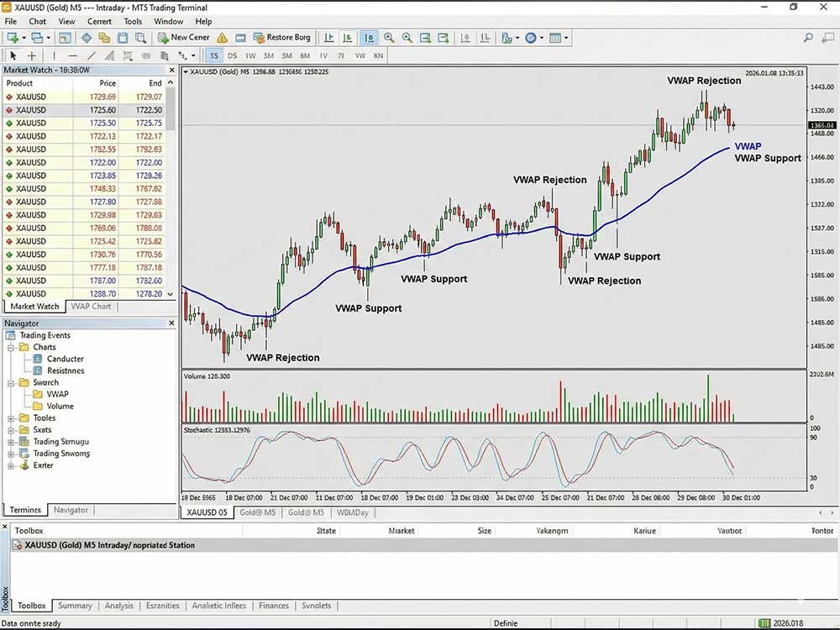Zoom out on the chart

point(408,38)
